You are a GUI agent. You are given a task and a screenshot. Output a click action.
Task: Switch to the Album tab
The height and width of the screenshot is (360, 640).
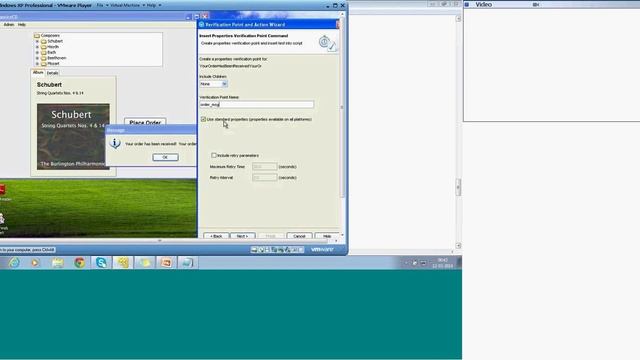coord(38,72)
